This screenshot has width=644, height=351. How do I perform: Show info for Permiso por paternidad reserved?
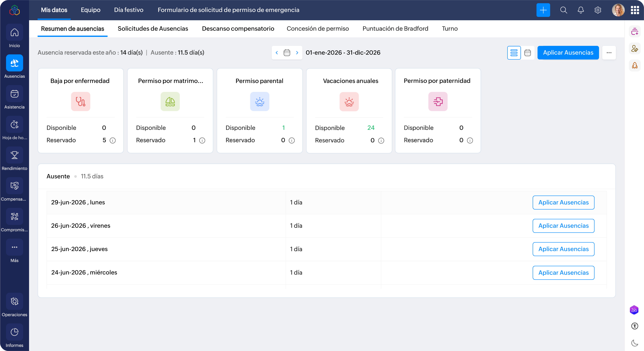pos(470,141)
